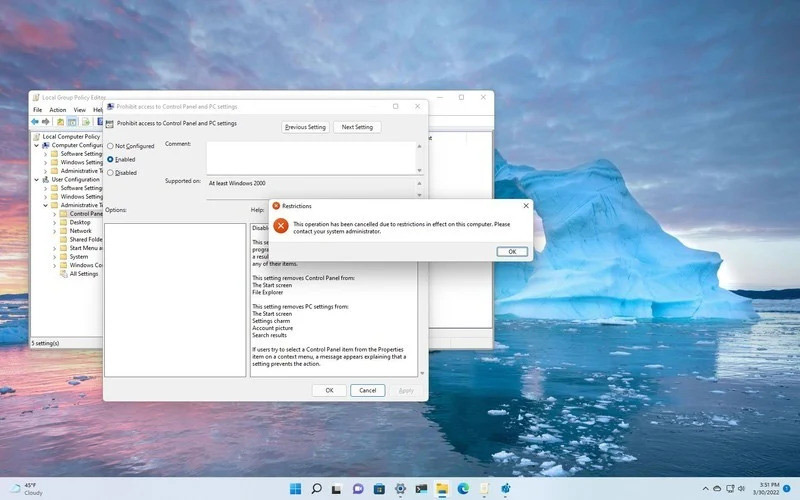Expand the Desktop folder chevron
Screen dimensions: 800x500
(55, 222)
